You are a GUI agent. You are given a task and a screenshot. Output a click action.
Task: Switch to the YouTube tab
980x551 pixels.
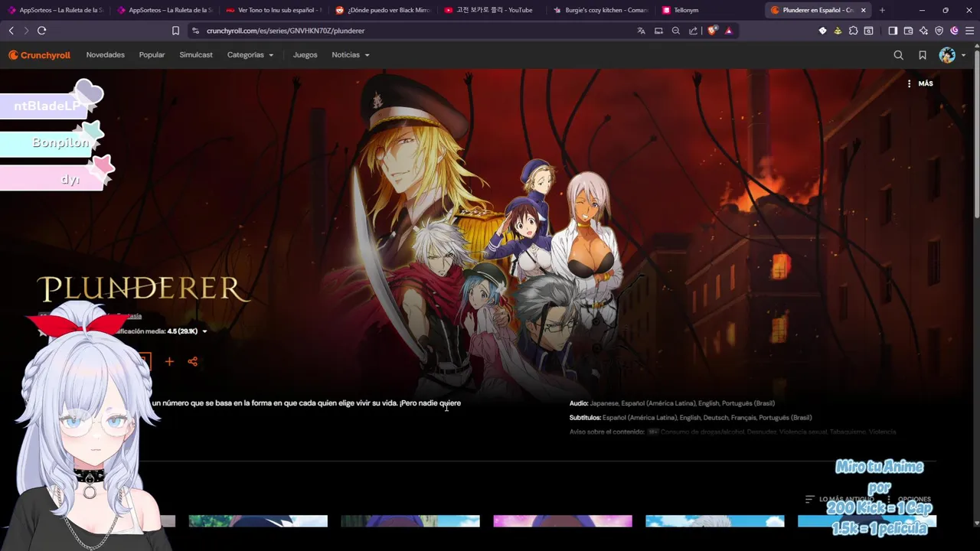tap(492, 10)
